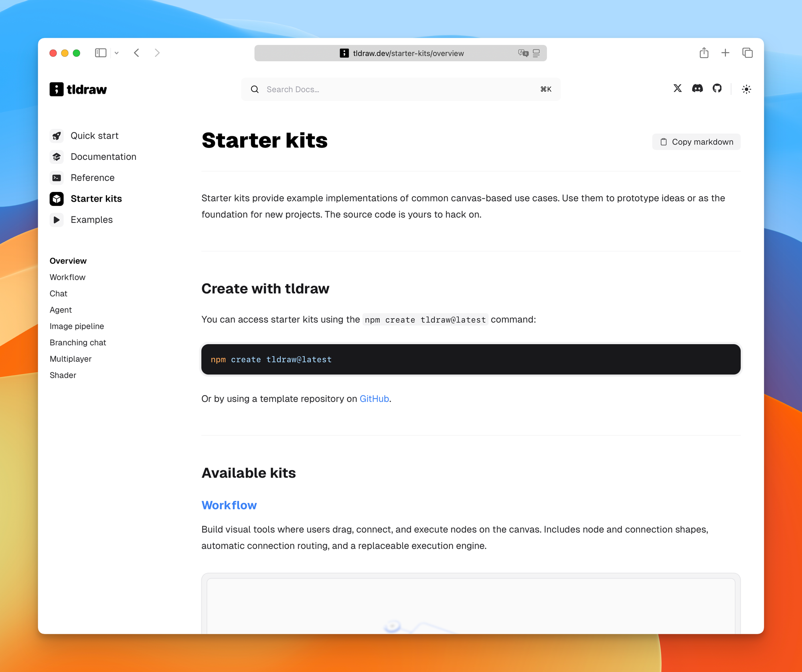Click the tldraw logo
Image resolution: width=802 pixels, height=672 pixels.
78,89
